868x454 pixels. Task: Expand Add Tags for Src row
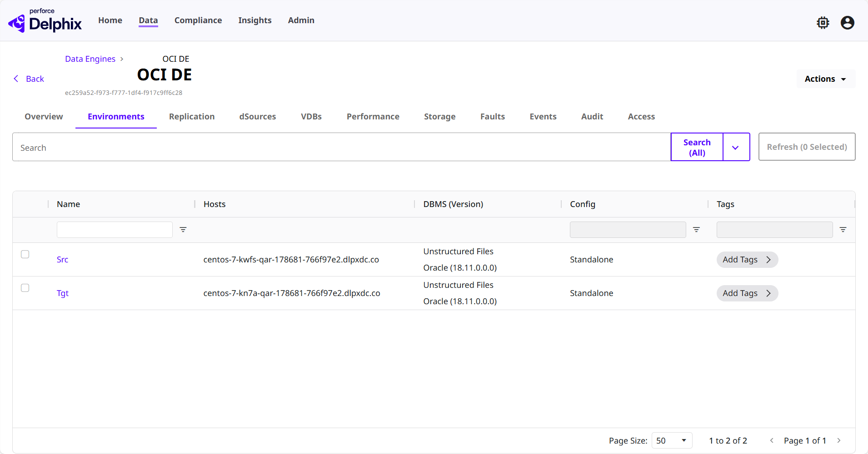pos(747,260)
